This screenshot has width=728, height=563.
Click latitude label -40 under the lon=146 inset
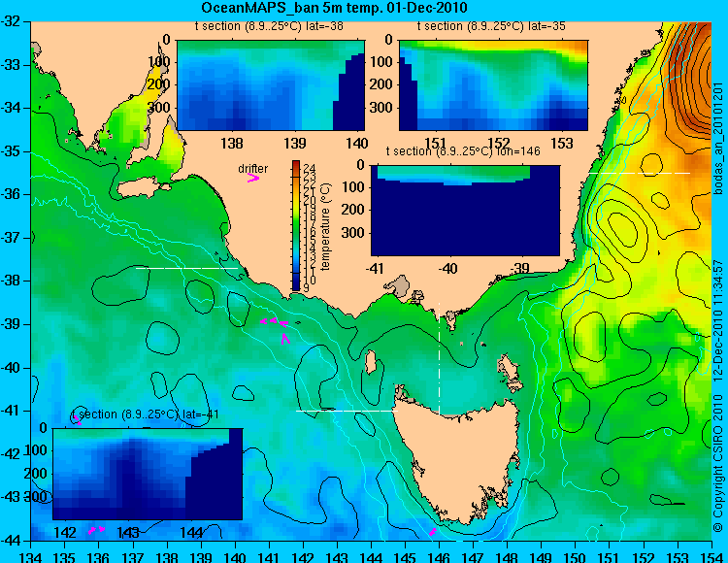448,268
